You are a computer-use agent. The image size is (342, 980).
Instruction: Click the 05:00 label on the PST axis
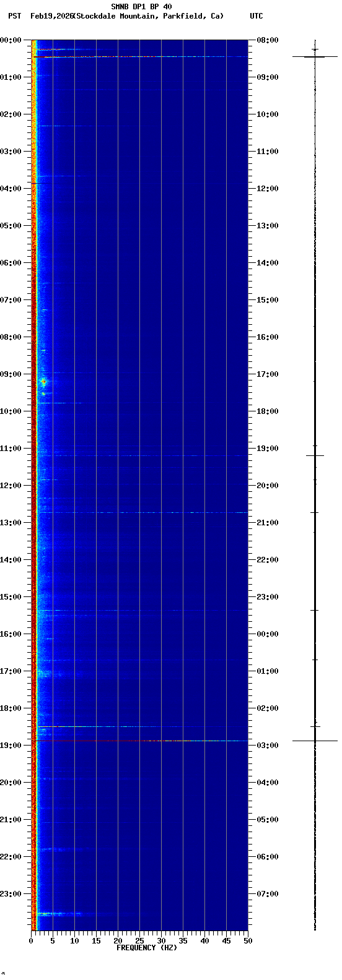click(x=11, y=226)
